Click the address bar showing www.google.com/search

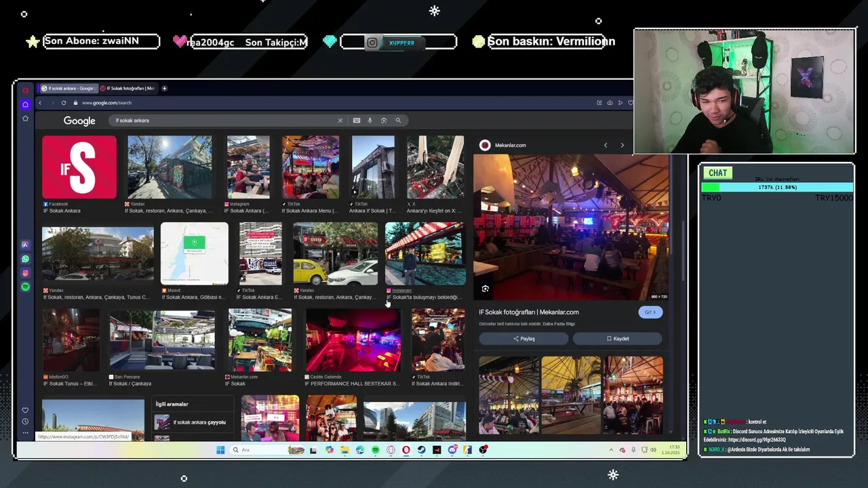(106, 103)
